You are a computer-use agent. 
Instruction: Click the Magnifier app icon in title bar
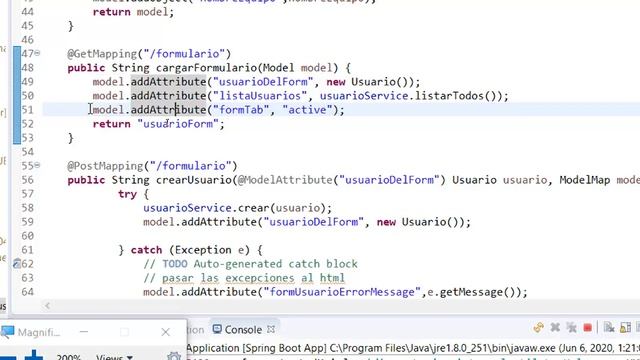[x=8, y=332]
